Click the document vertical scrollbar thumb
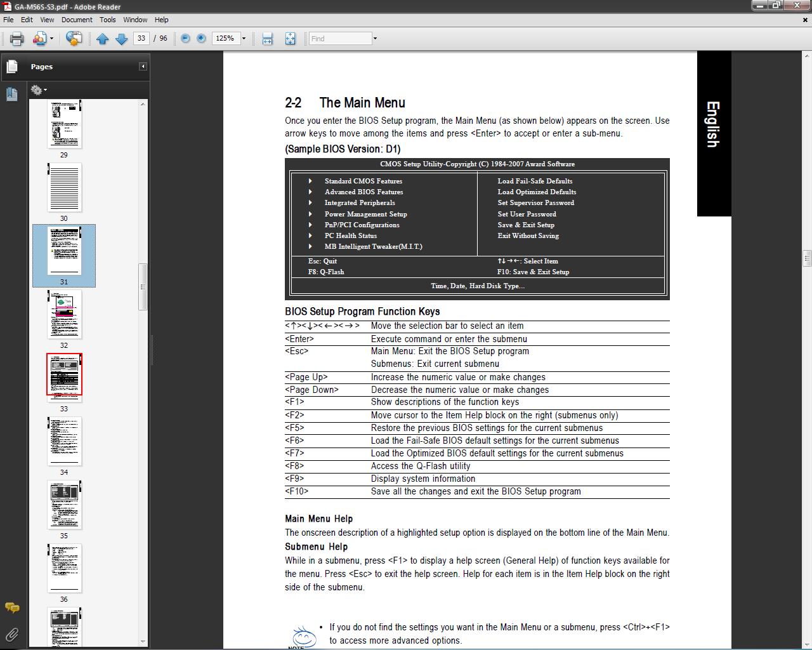The image size is (812, 650). click(807, 258)
